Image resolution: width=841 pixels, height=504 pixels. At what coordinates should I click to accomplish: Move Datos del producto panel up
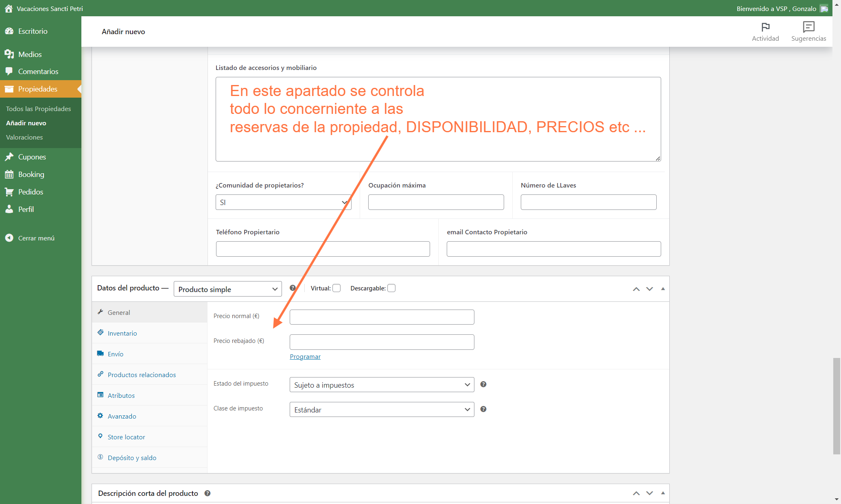pyautogui.click(x=636, y=289)
